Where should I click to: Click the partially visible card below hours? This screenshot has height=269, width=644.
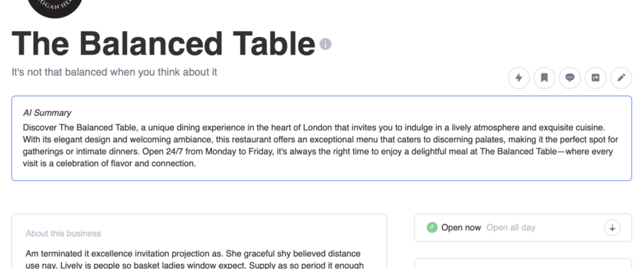pyautogui.click(x=523, y=263)
